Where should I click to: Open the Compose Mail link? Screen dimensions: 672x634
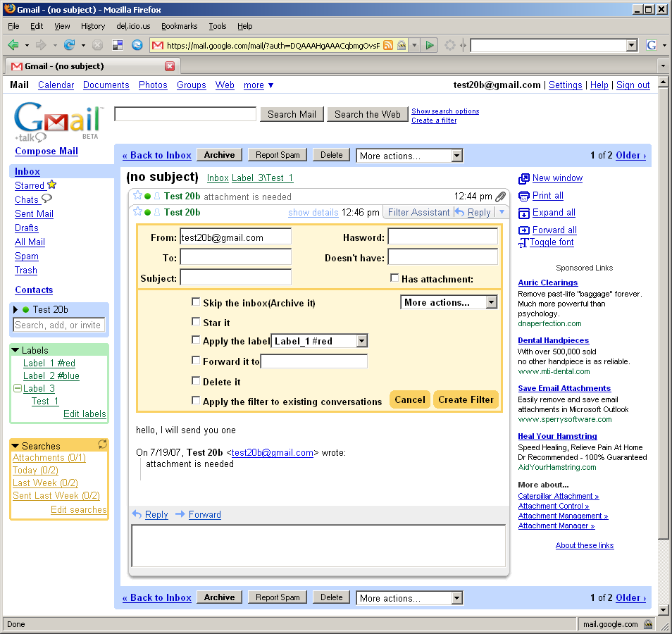[46, 151]
